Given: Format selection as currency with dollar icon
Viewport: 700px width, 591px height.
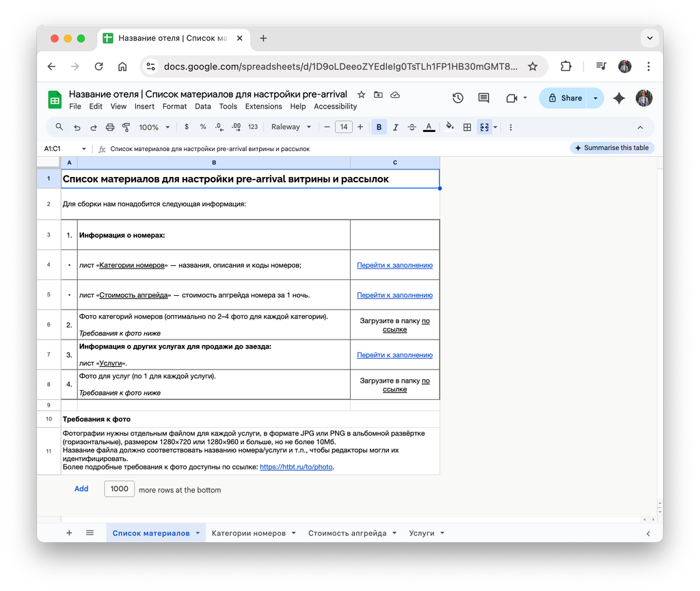Looking at the screenshot, I should coord(187,127).
